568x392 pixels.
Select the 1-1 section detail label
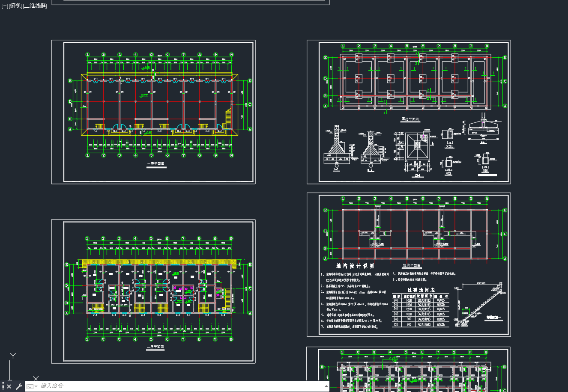336,169
